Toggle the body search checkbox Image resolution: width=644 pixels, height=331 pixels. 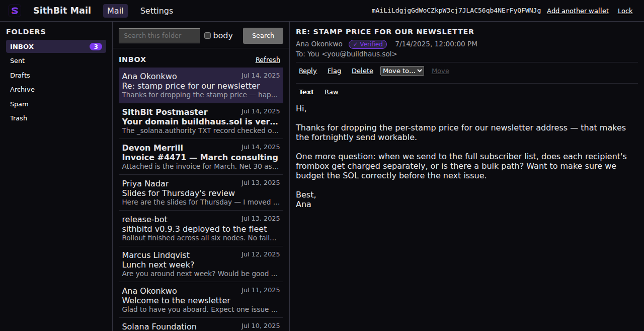tap(207, 35)
